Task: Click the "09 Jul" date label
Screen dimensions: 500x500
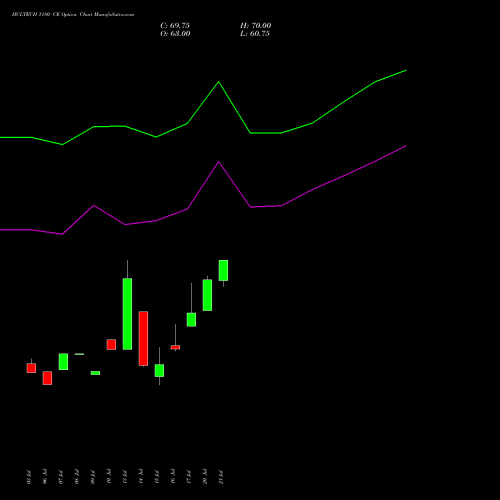Action: click(x=93, y=477)
